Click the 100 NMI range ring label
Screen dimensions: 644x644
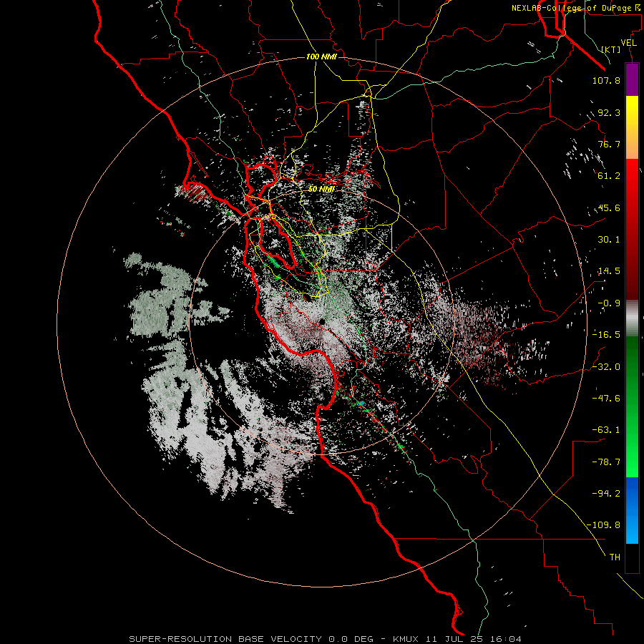coord(321,57)
